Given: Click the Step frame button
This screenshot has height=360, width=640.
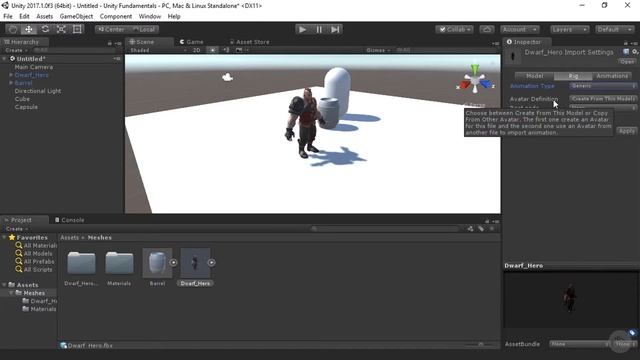Looking at the screenshot, I should pyautogui.click(x=335, y=29).
